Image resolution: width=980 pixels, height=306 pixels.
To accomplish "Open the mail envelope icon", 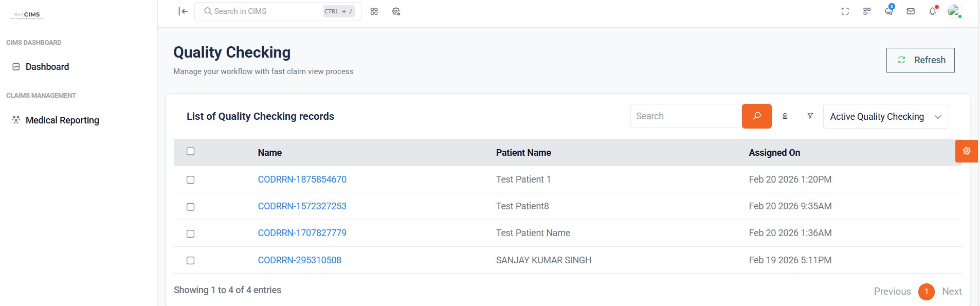I will click(x=911, y=11).
